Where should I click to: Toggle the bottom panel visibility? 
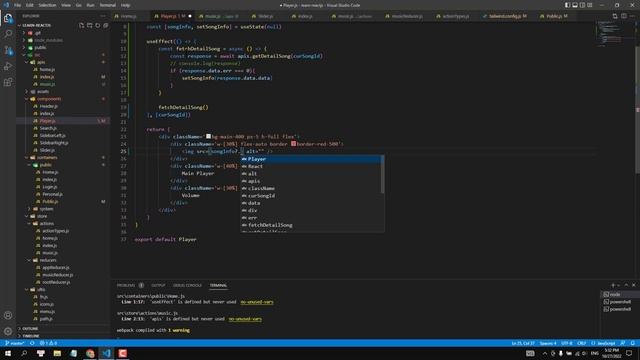[575, 5]
